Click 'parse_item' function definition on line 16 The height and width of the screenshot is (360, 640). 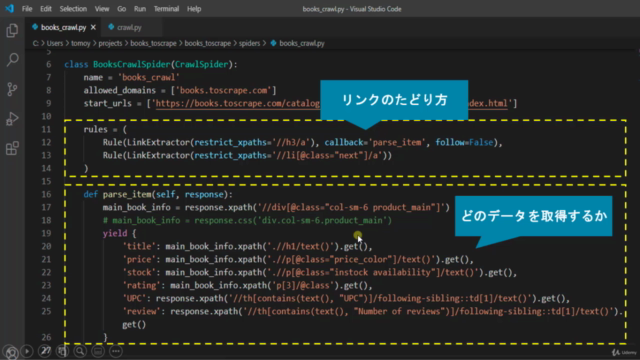tap(127, 194)
